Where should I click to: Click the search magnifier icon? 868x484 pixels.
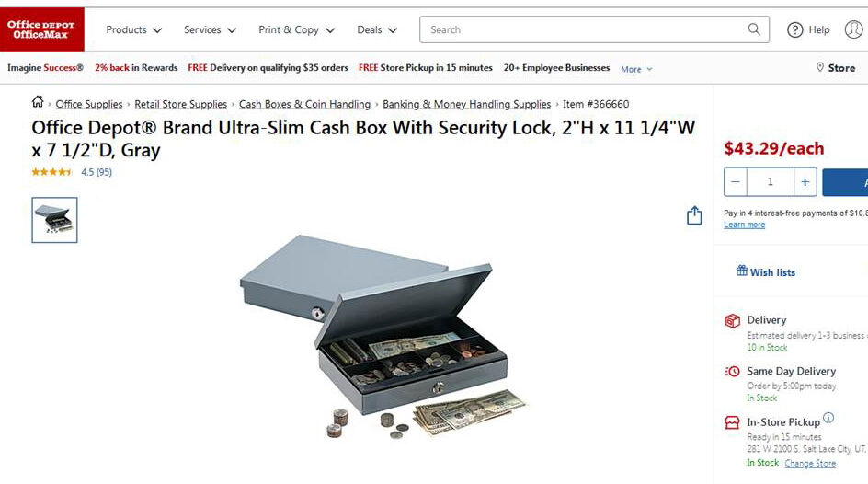coord(754,29)
